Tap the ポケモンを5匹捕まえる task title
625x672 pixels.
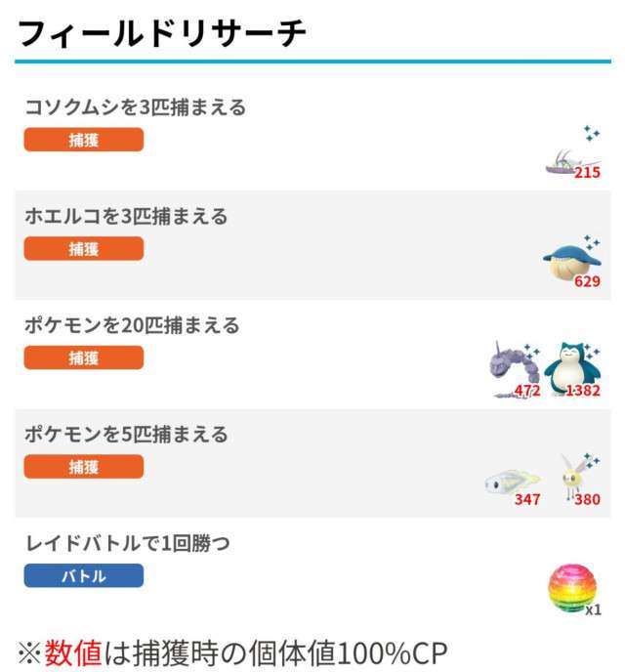(126, 434)
